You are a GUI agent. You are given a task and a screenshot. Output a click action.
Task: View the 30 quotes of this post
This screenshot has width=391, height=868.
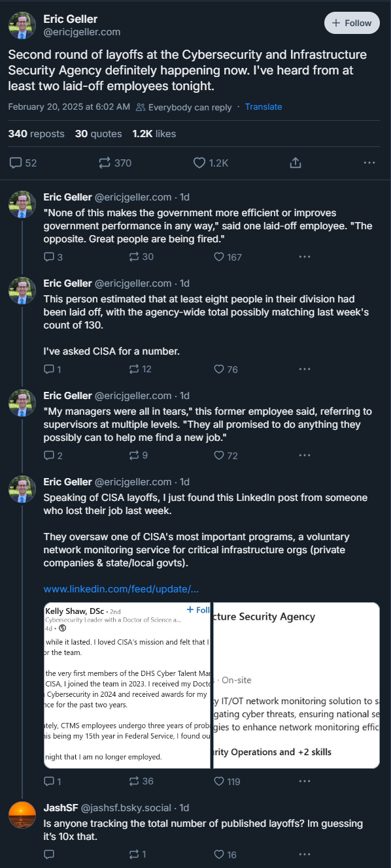point(98,134)
